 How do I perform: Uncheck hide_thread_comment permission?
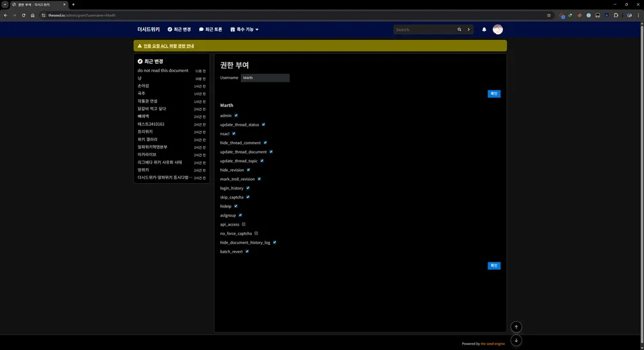pos(265,142)
